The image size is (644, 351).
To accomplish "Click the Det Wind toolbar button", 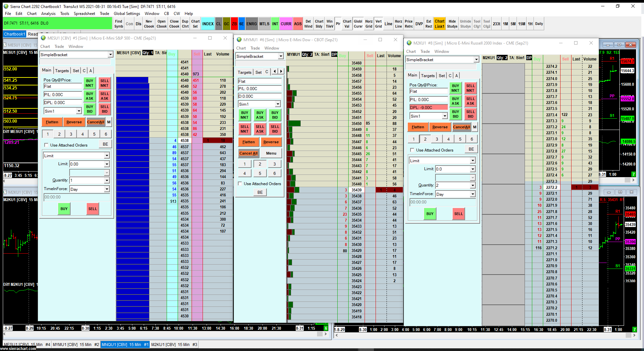I will click(308, 24).
